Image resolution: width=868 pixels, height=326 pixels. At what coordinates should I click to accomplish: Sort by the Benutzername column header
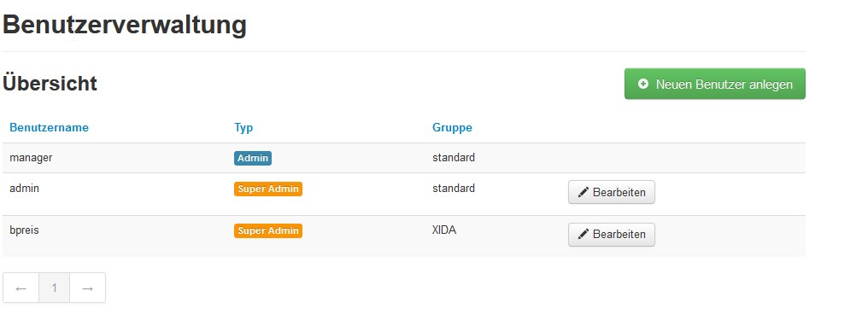50,128
